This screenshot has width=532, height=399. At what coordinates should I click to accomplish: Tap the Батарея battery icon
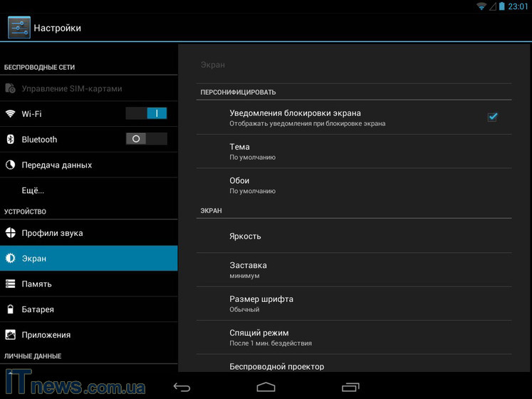[11, 310]
